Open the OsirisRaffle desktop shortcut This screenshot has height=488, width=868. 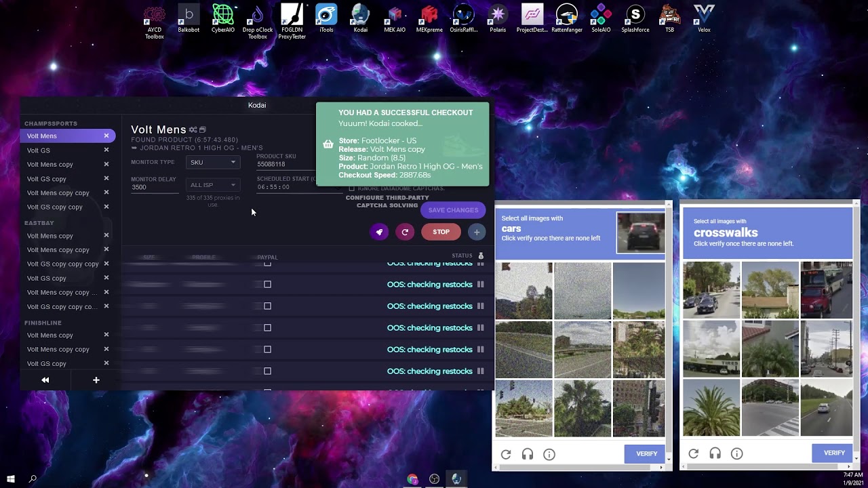coord(464,19)
